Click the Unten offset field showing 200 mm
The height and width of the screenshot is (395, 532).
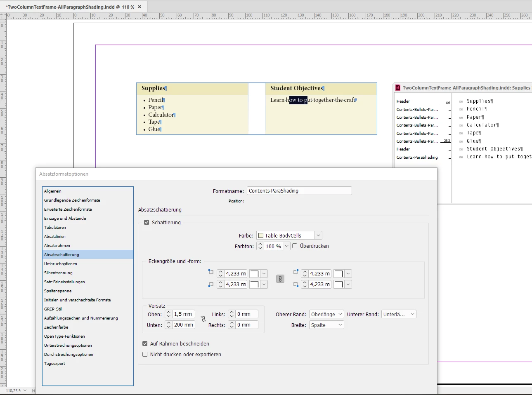point(184,325)
